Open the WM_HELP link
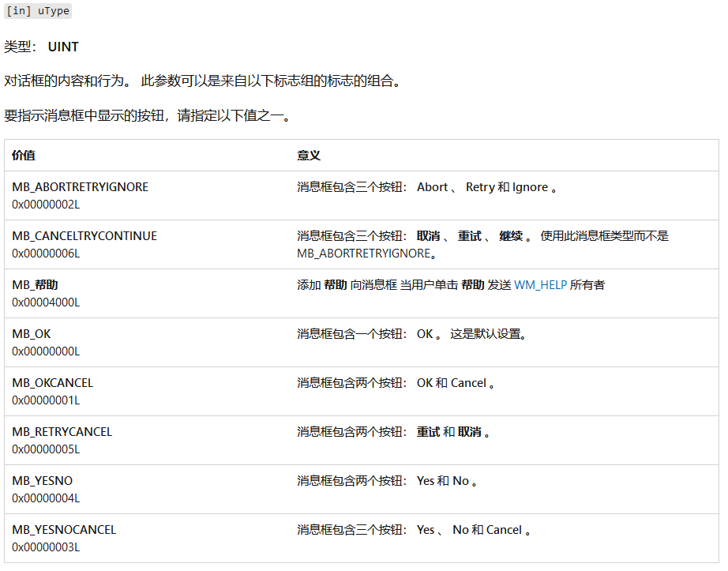 point(540,285)
